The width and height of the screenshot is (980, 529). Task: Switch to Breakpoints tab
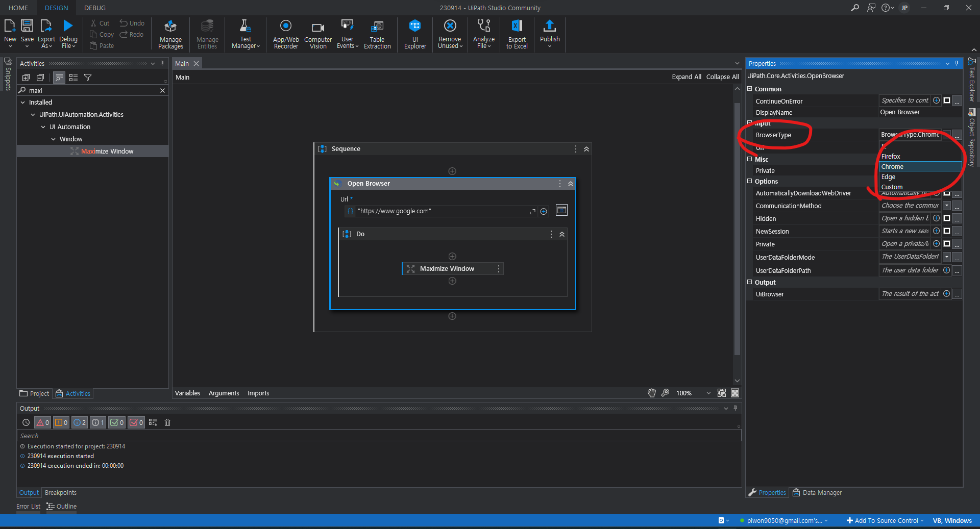(61, 493)
